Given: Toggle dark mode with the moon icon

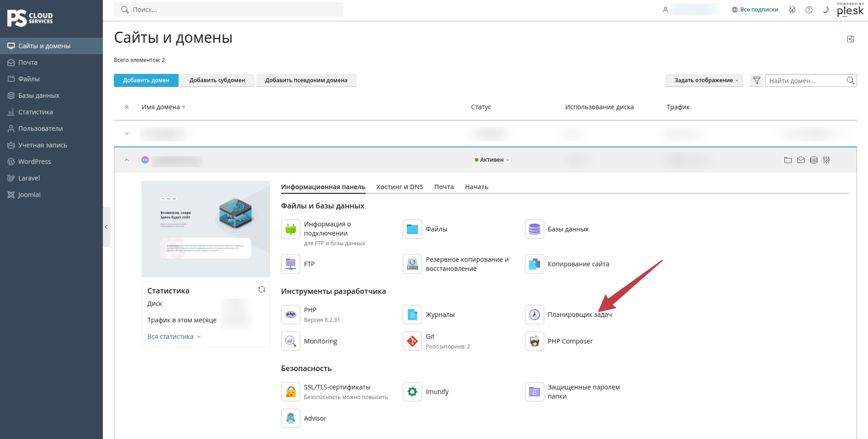Looking at the screenshot, I should [825, 10].
